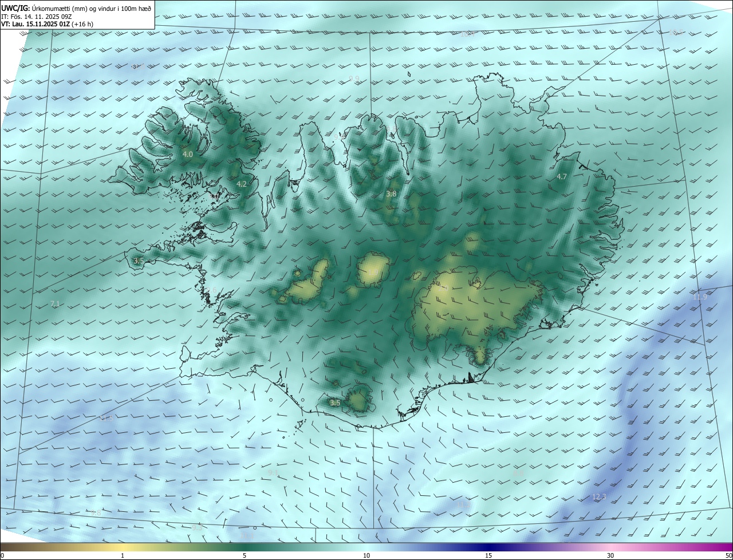Click the 3.5 value near the south coast glacier

pyautogui.click(x=335, y=403)
